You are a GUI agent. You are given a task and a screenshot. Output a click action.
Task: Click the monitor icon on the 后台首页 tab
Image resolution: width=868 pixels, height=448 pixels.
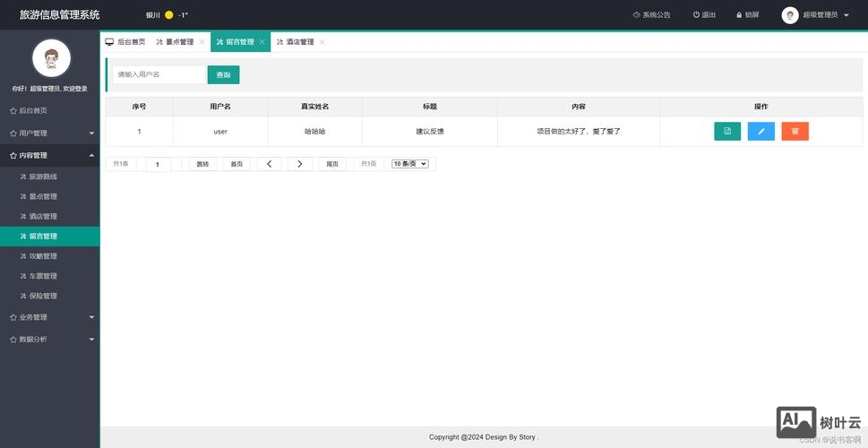tap(109, 41)
